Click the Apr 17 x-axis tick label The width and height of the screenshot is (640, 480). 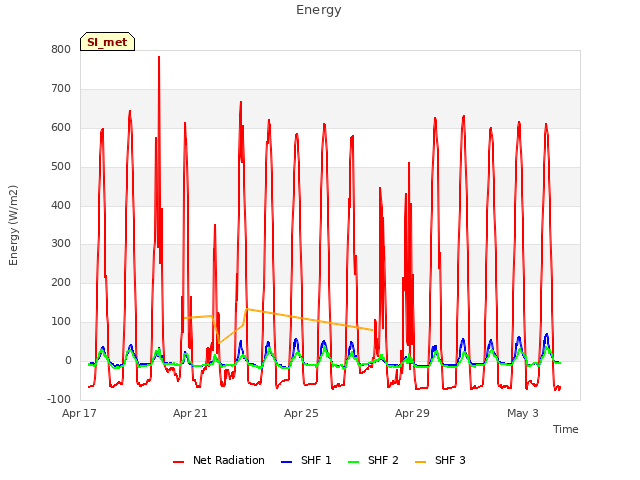[x=79, y=413]
